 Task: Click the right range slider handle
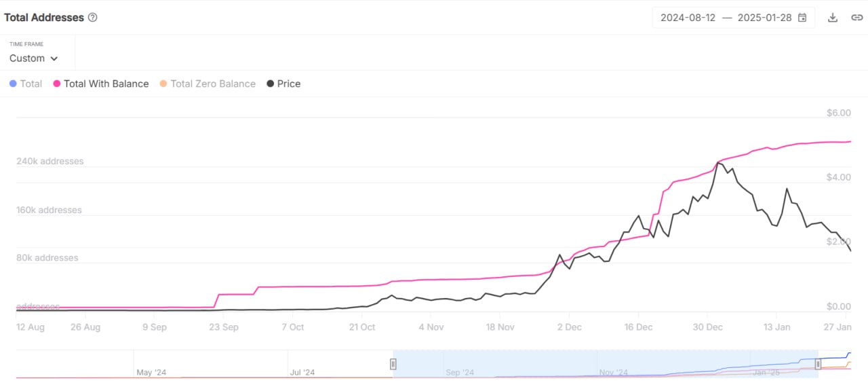point(818,364)
